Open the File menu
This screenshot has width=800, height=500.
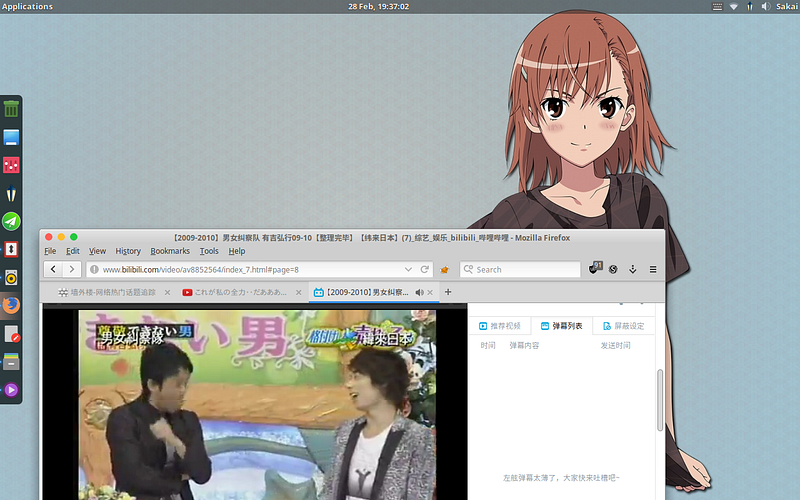(x=50, y=251)
